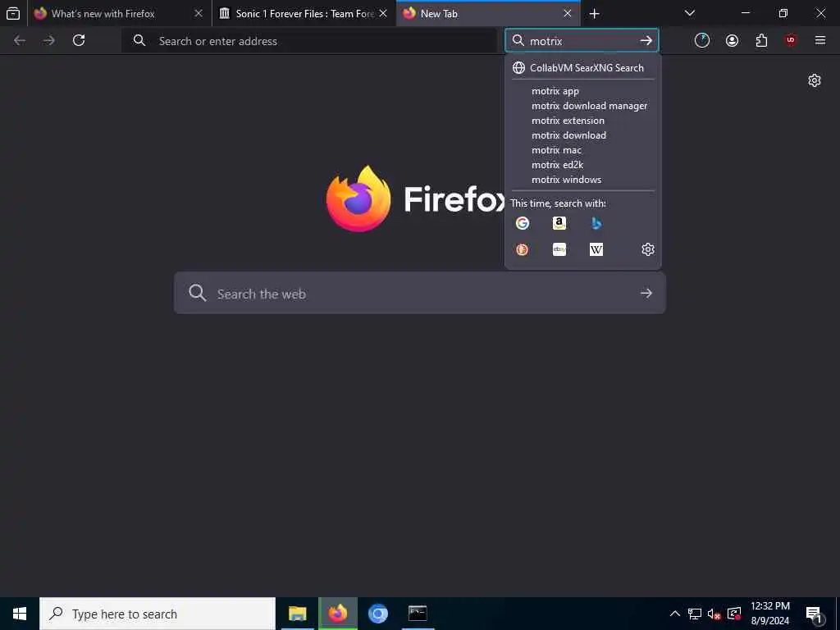Open the circular clock-shaped toolbar icon
The width and height of the screenshot is (840, 630).
(702, 40)
